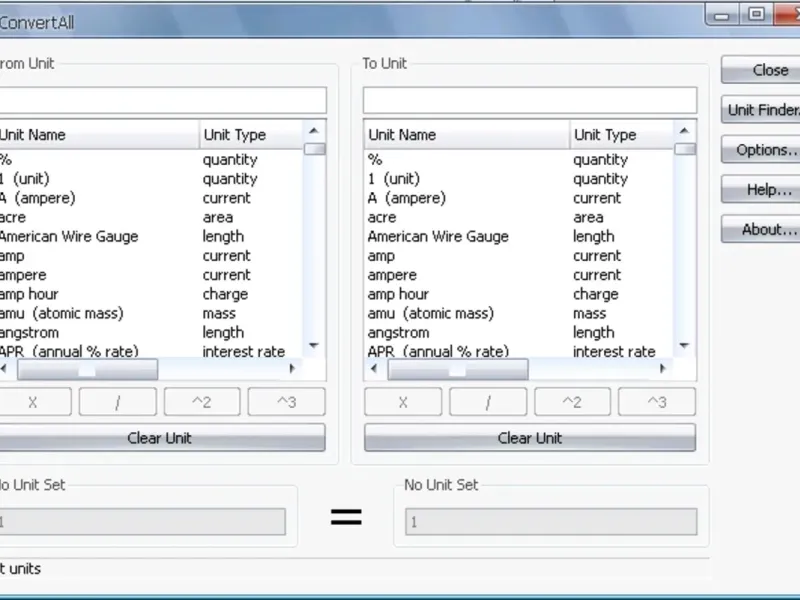Click Clear Unit under From Unit

click(162, 438)
